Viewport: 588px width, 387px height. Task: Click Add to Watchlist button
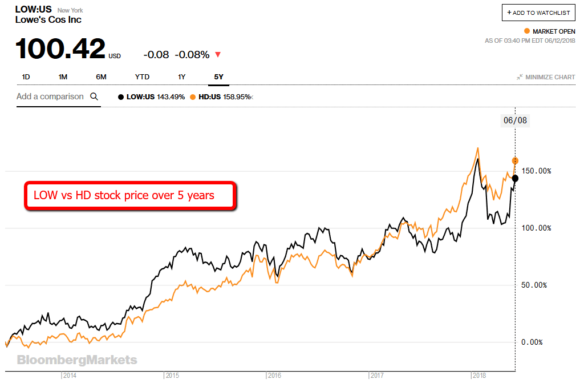[x=539, y=13]
